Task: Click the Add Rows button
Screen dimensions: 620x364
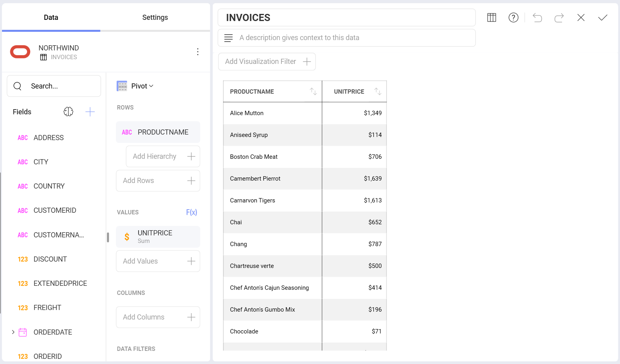Action: [x=158, y=181]
